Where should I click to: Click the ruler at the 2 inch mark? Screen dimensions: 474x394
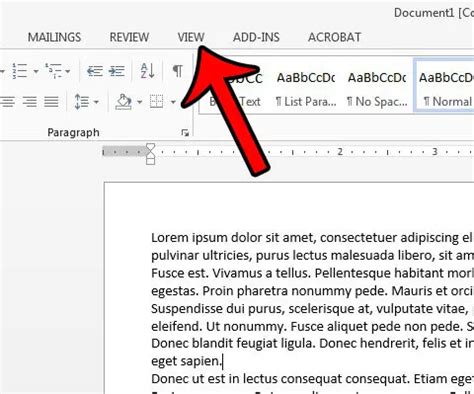coord(340,152)
